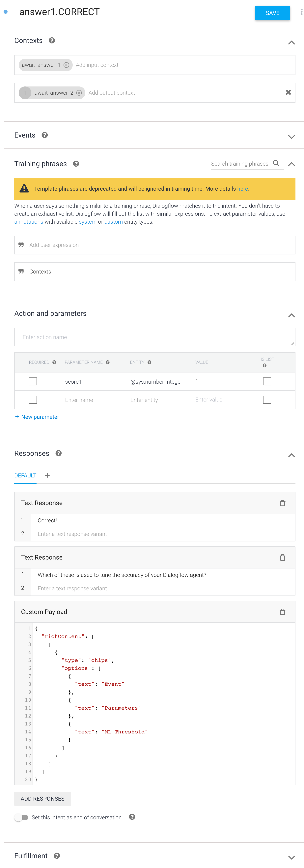
Task: Delete the first Text Response 'Correct!'
Action: (x=282, y=503)
